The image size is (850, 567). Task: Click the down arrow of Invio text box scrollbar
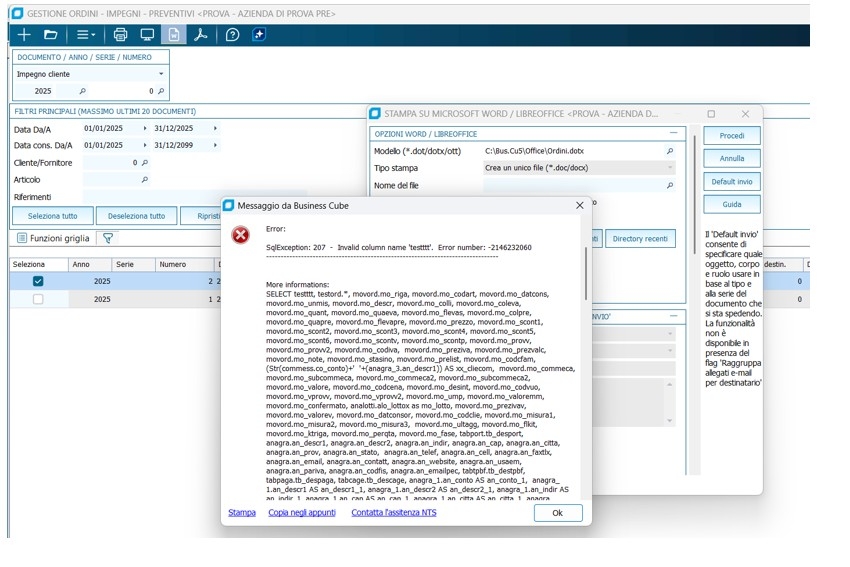[670, 421]
